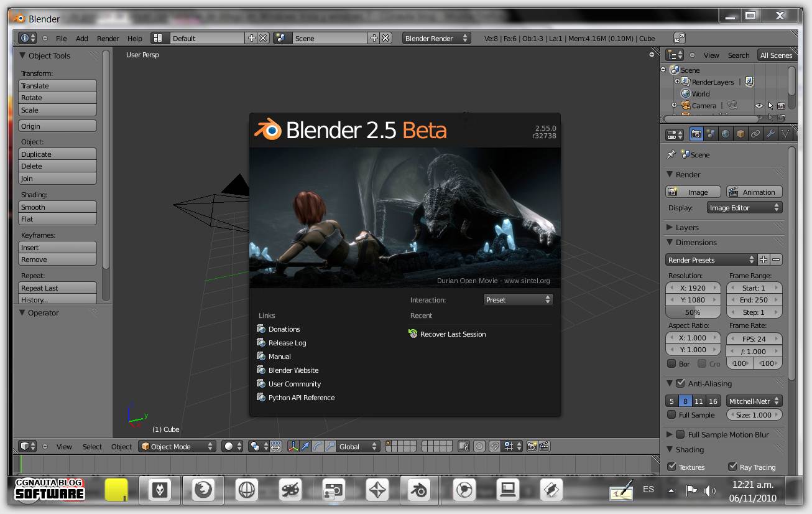Toggle Camera visibility with the eye icon

coord(759,105)
